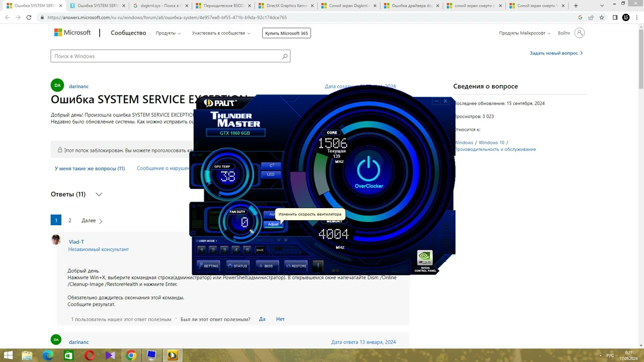Click RESTORE to reset ThunderMaster defaults
644x362 pixels.
tap(296, 265)
